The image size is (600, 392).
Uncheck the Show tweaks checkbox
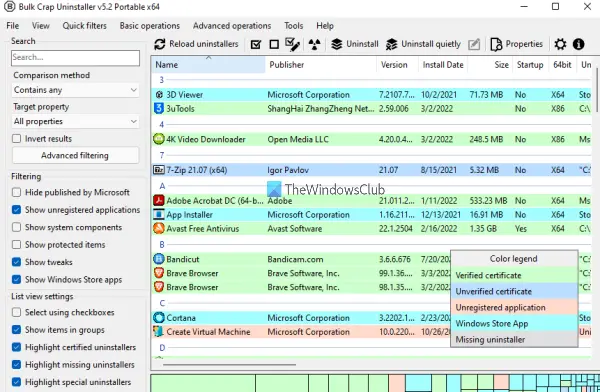tap(16, 262)
